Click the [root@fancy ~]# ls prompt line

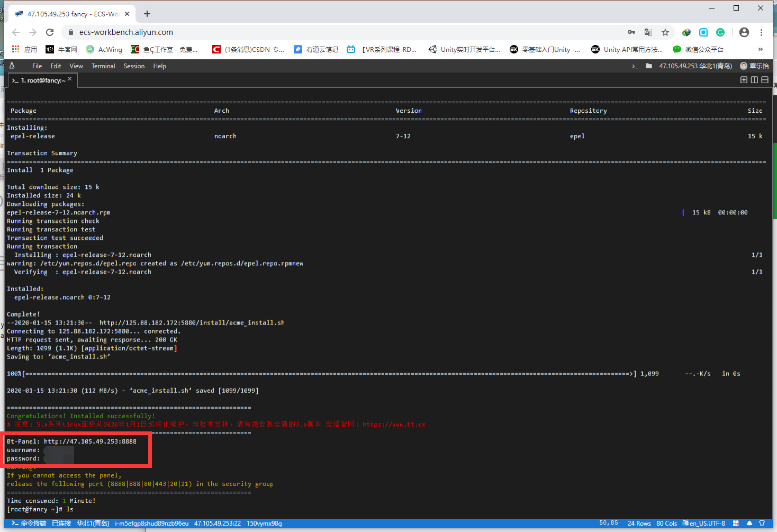tap(40, 509)
